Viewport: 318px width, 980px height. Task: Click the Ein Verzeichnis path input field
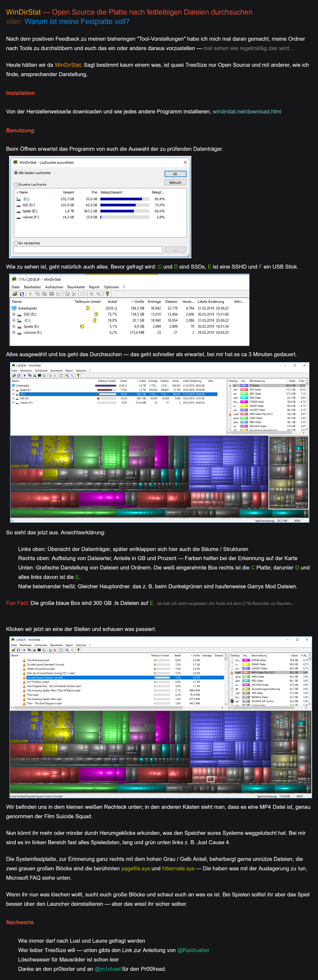(x=88, y=250)
